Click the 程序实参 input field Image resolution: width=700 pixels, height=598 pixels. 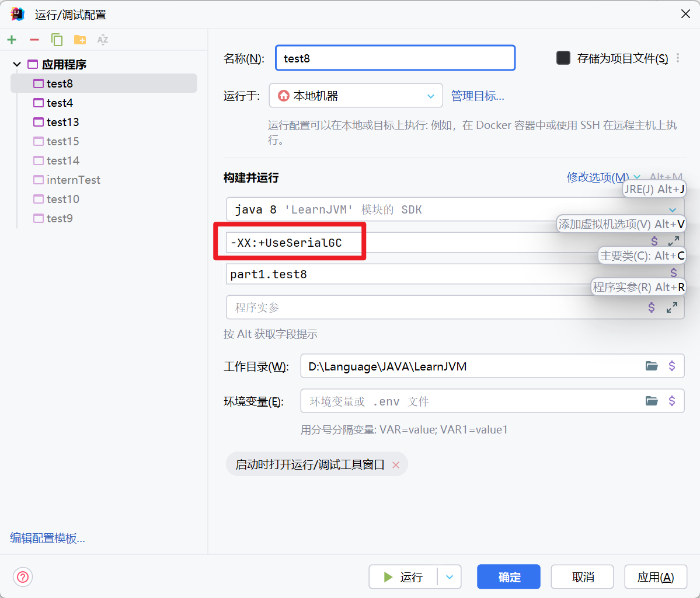(x=432, y=307)
